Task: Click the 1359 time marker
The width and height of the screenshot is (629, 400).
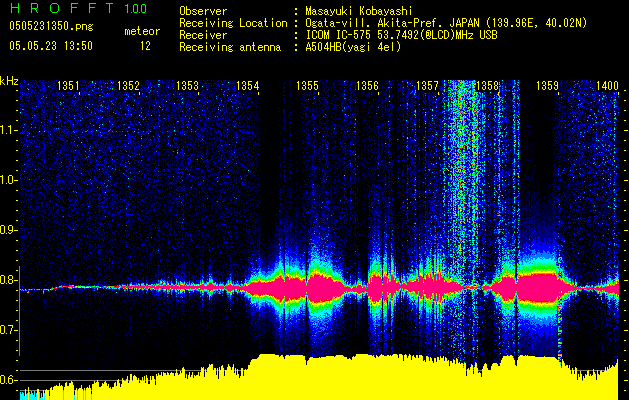Action: 547,85
